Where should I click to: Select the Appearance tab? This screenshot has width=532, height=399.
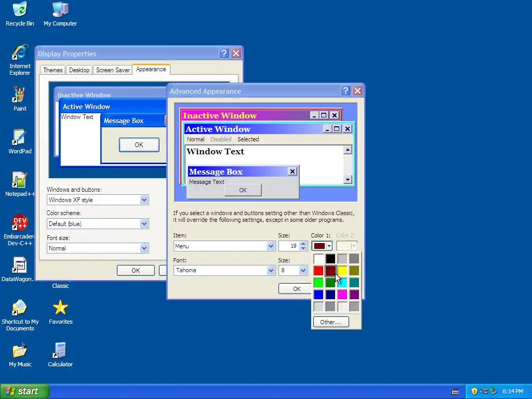(151, 69)
